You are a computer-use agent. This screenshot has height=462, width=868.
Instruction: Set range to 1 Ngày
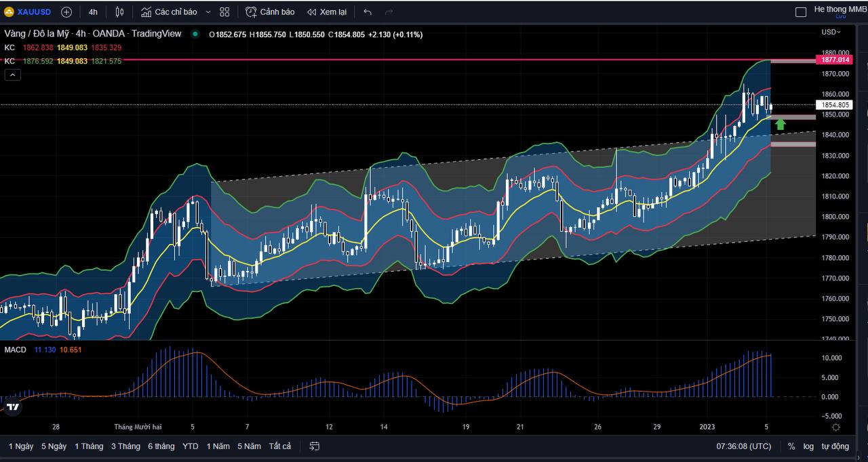click(x=21, y=446)
